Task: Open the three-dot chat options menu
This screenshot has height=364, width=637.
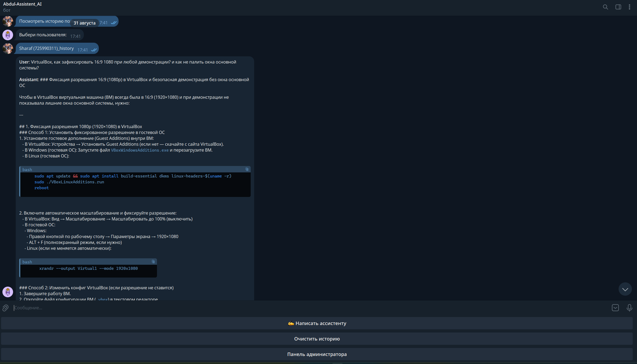Action: (x=630, y=7)
